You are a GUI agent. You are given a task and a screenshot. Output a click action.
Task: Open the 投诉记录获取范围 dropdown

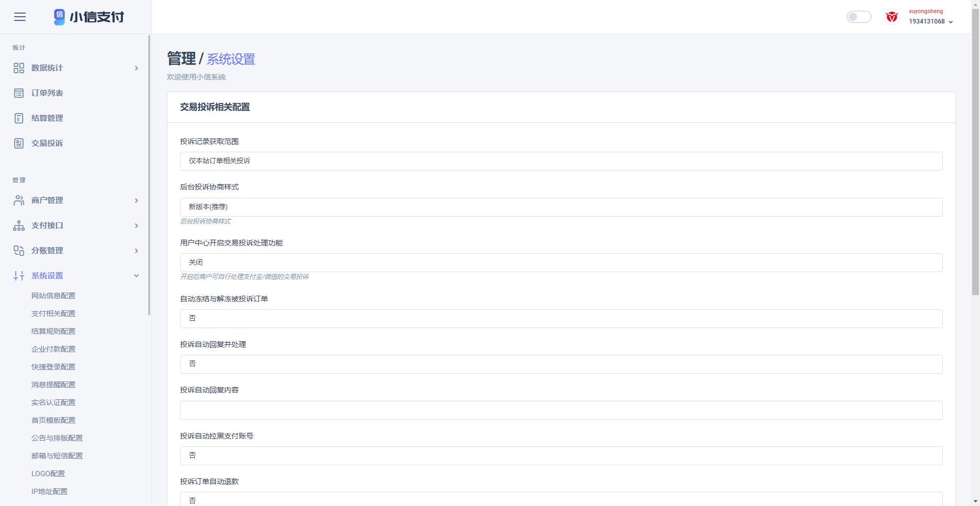(x=561, y=161)
